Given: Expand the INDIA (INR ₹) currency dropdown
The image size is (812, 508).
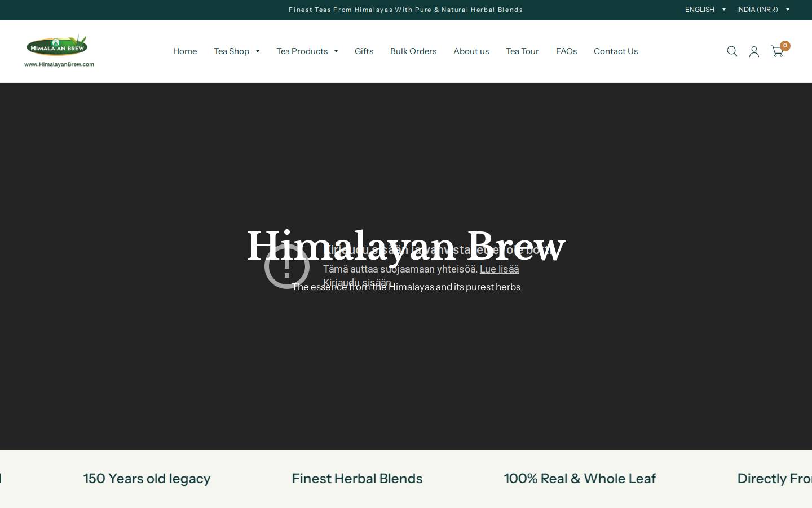Looking at the screenshot, I should coord(763,10).
